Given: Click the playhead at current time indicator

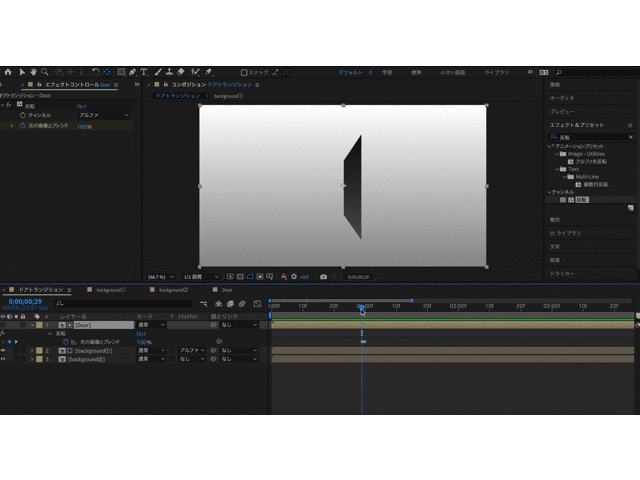Looking at the screenshot, I should pyautogui.click(x=361, y=308).
